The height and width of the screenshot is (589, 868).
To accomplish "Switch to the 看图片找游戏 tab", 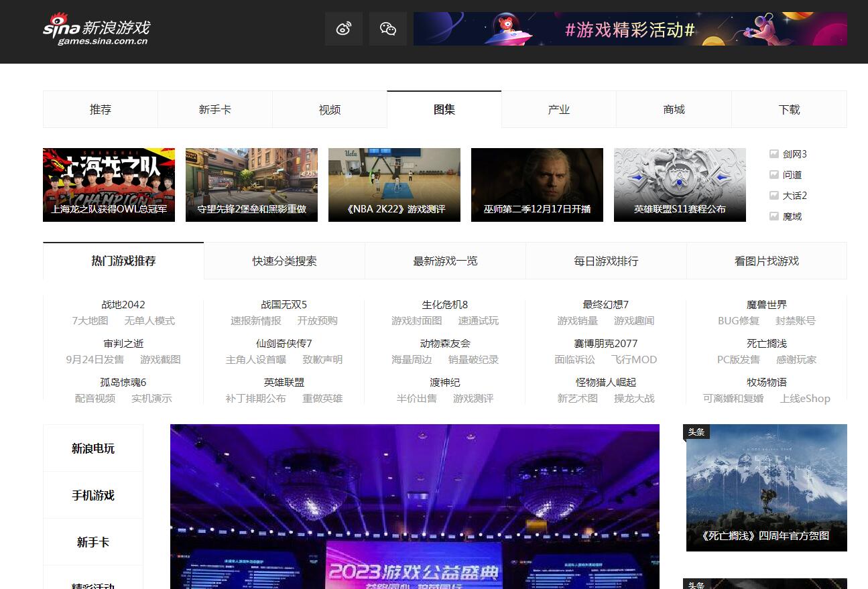I will click(767, 261).
